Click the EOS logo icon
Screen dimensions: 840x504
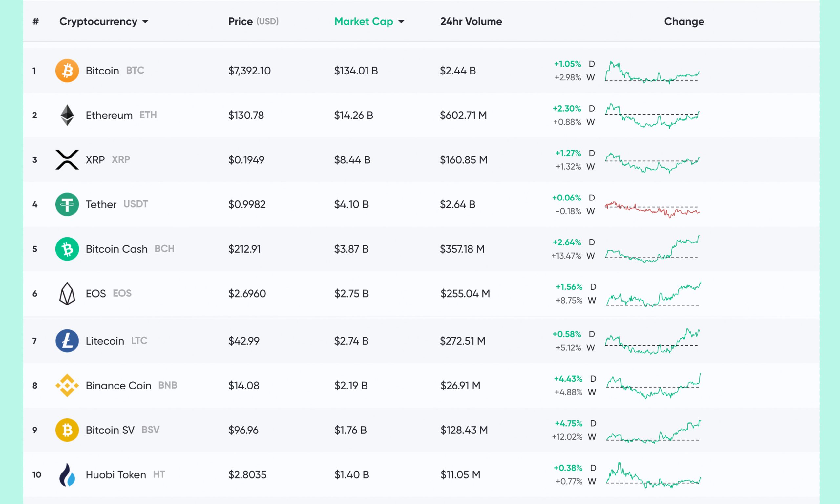(67, 293)
